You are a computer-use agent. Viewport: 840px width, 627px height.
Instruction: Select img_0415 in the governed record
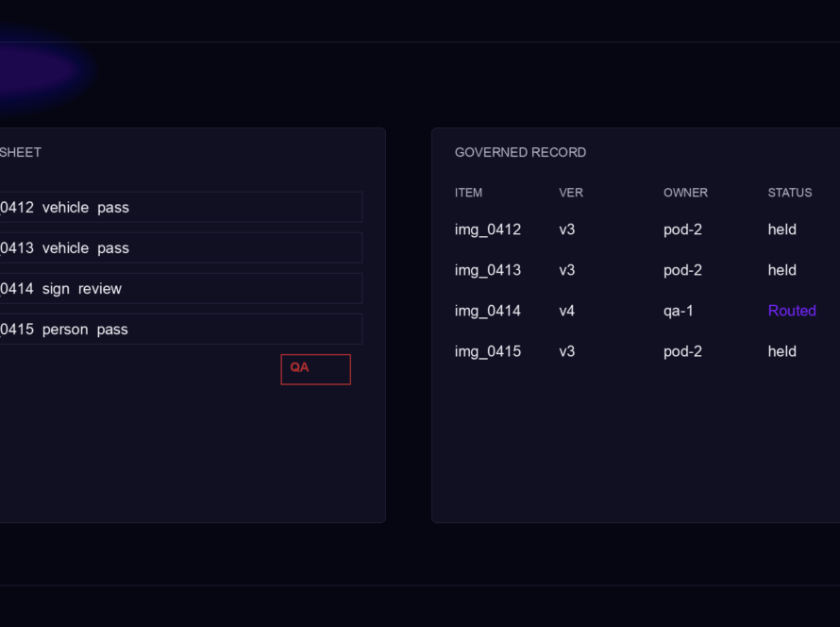click(x=488, y=352)
